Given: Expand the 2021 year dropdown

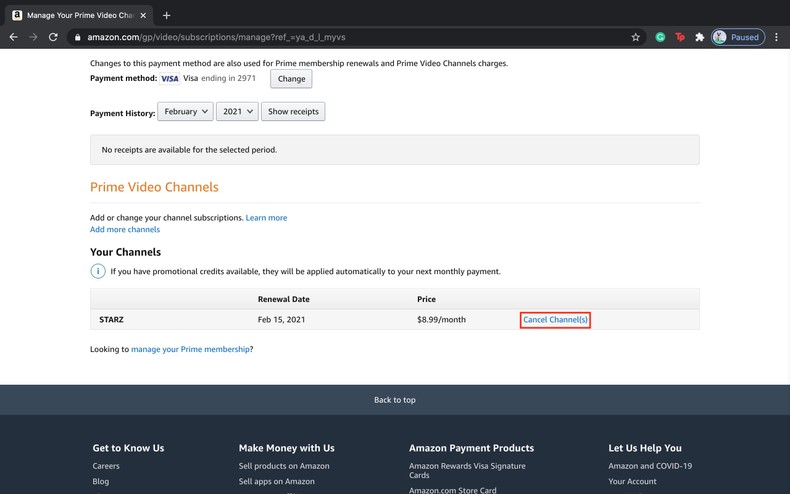Looking at the screenshot, I should coord(237,112).
